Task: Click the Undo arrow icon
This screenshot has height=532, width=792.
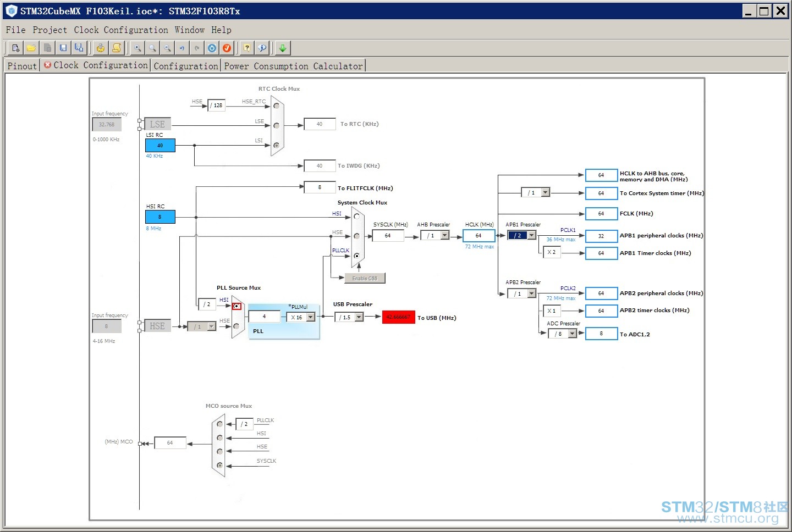Action: tap(182, 48)
